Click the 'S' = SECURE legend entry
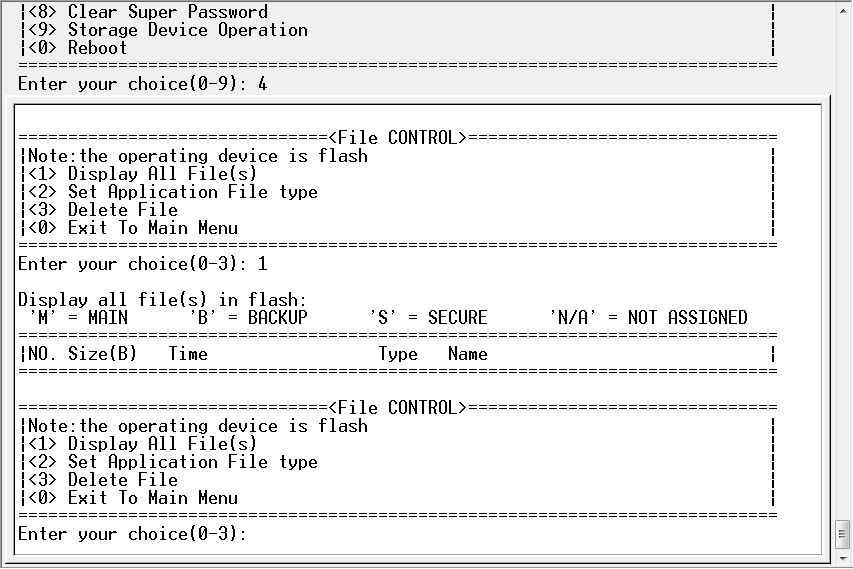 coord(428,318)
